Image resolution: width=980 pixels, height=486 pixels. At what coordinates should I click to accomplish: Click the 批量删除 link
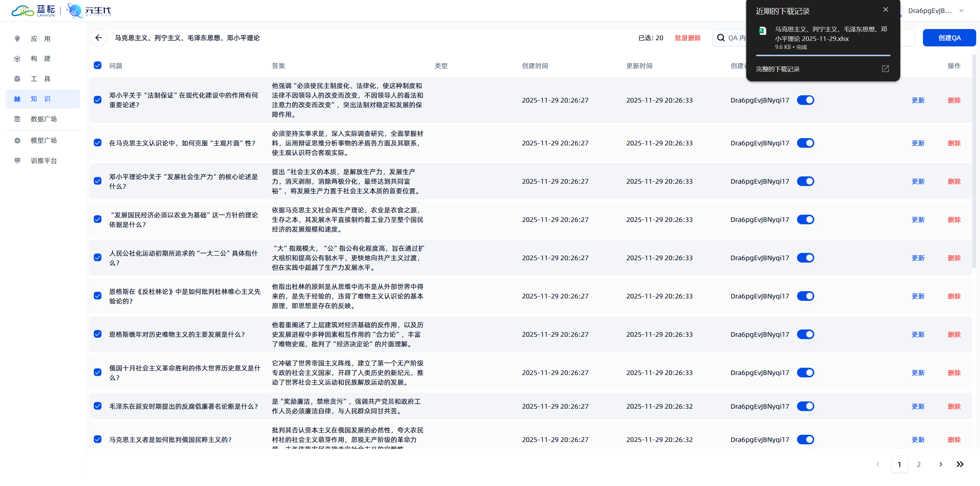pos(688,38)
